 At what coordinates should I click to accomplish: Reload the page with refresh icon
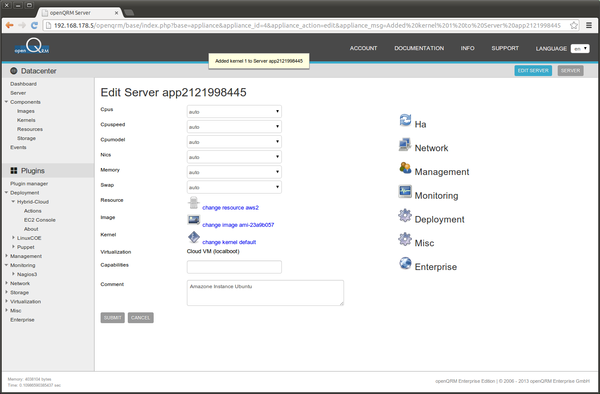[x=34, y=25]
